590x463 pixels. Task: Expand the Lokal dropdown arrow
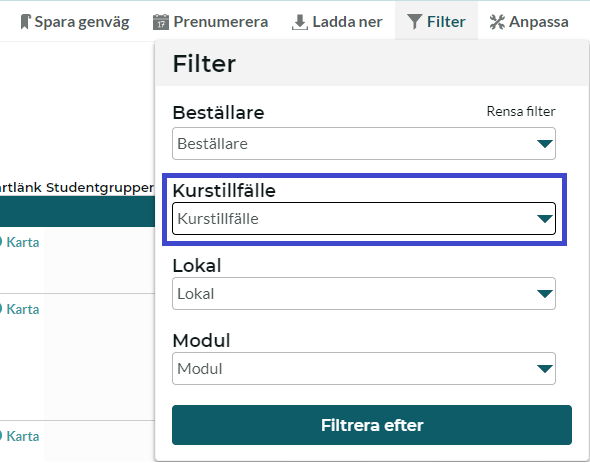pos(544,294)
